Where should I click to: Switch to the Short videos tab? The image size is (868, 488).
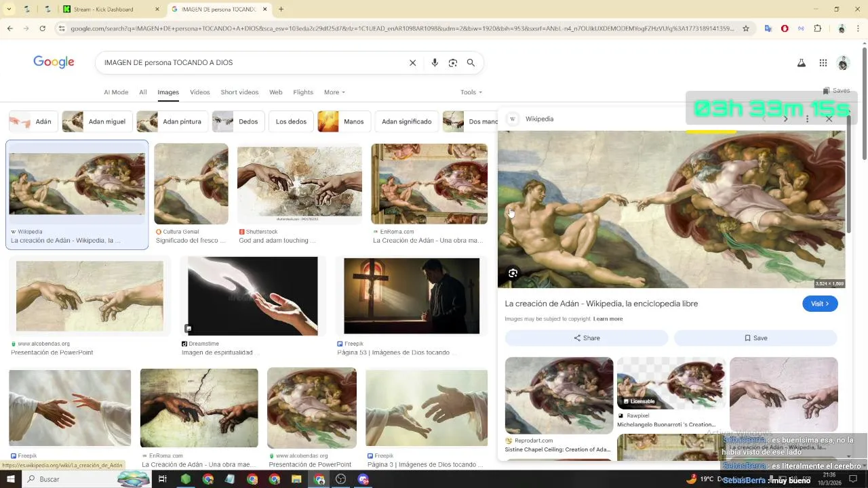pos(239,92)
